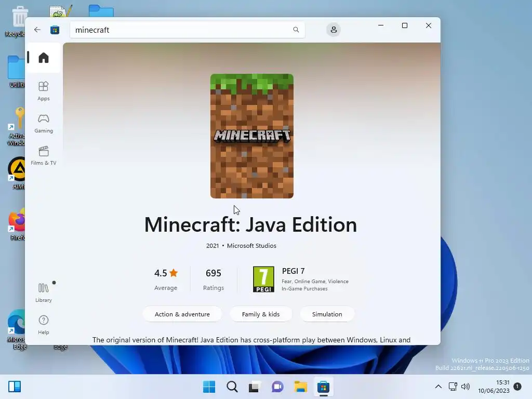Click the 4.5 star Average rating
This screenshot has width=532, height=399.
(x=166, y=280)
